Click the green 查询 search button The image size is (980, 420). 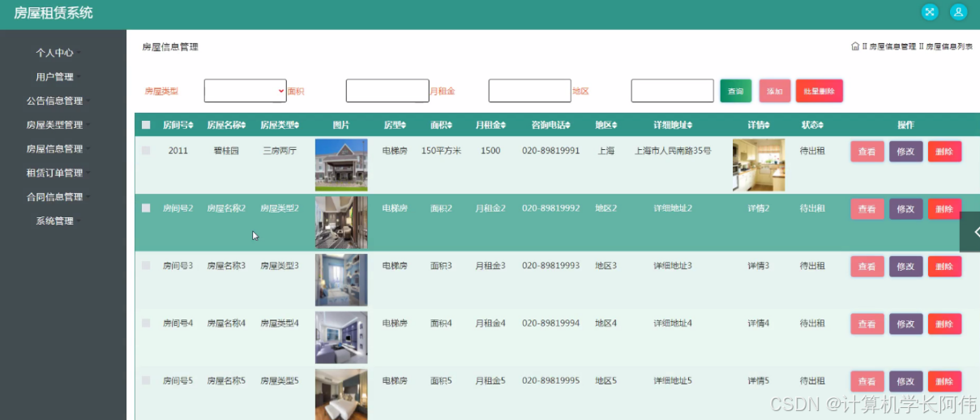tap(736, 91)
